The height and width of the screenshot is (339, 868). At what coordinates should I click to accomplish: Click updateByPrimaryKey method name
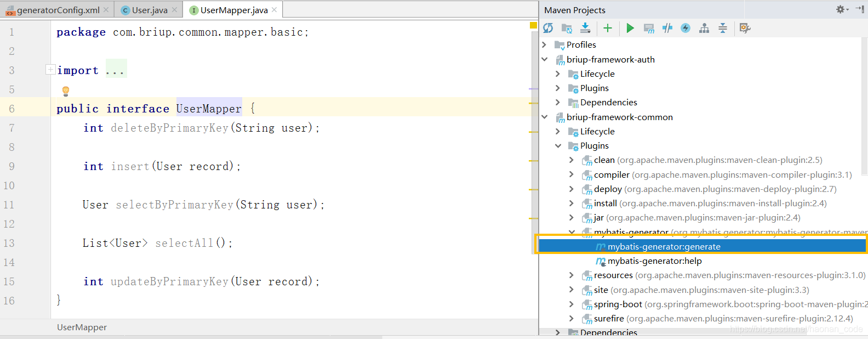[x=169, y=281]
